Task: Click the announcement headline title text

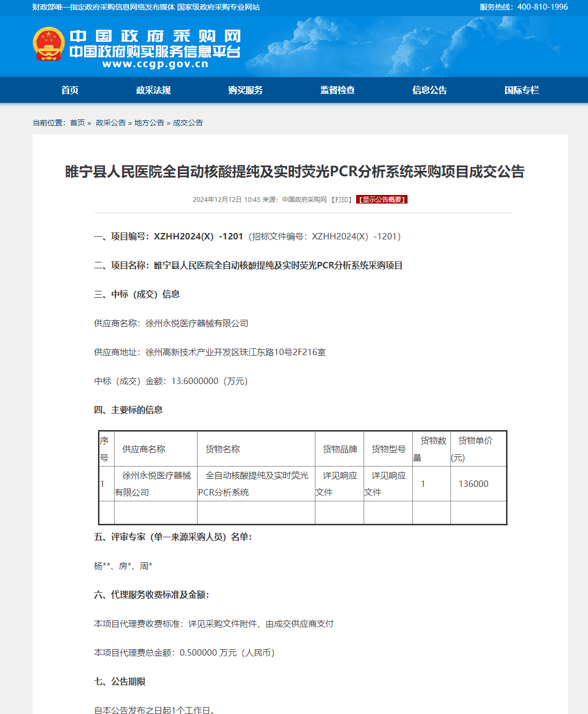Action: pos(295,172)
